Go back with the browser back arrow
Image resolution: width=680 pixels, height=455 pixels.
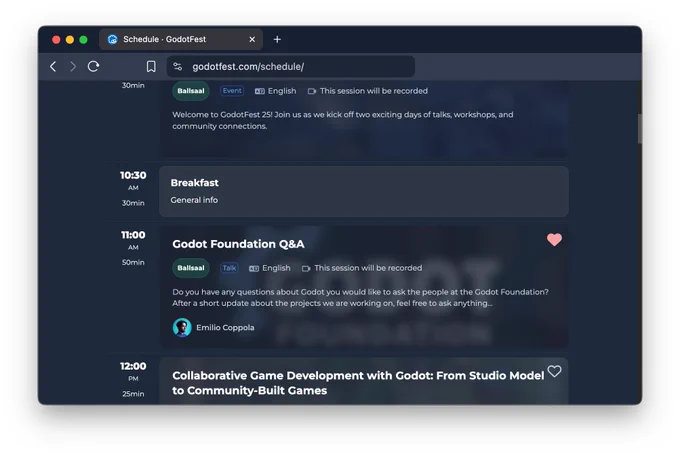(53, 66)
